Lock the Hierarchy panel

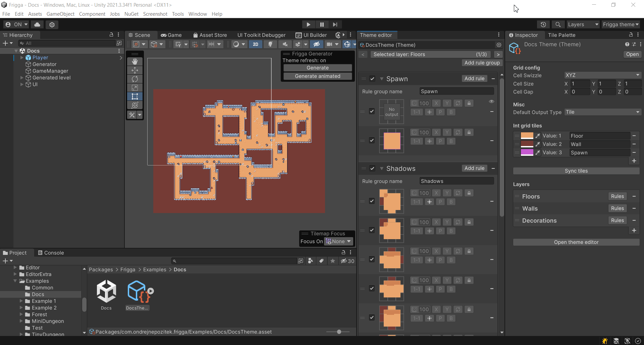pyautogui.click(x=111, y=35)
